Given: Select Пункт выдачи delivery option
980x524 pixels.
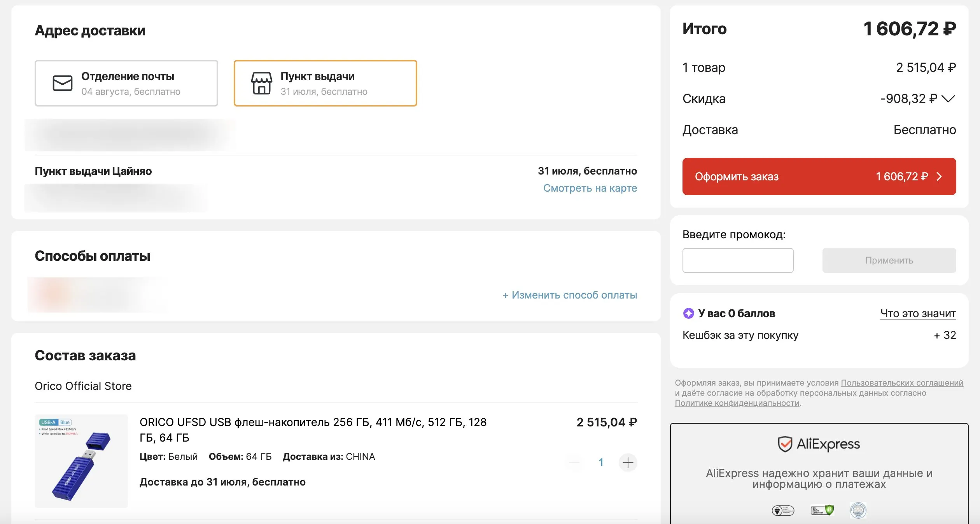Looking at the screenshot, I should click(325, 83).
